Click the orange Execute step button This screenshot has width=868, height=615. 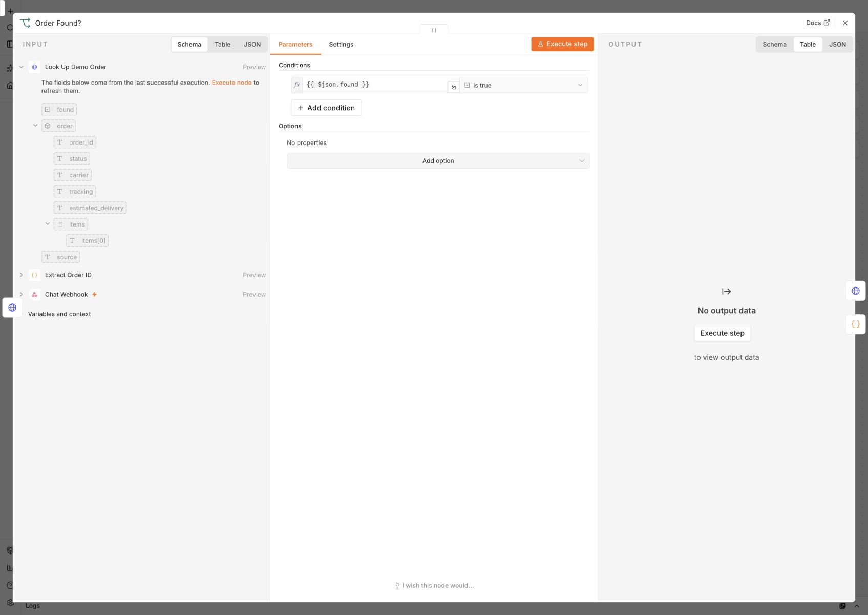[x=562, y=44]
